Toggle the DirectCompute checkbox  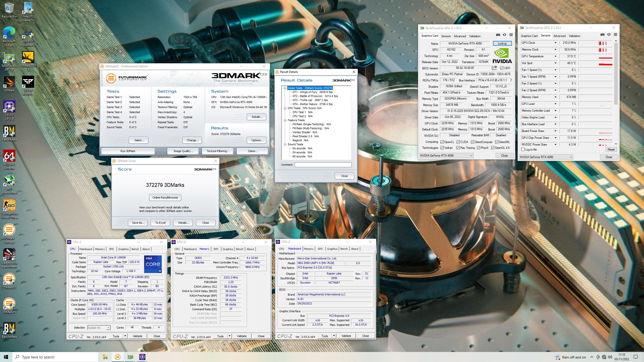tap(473, 142)
